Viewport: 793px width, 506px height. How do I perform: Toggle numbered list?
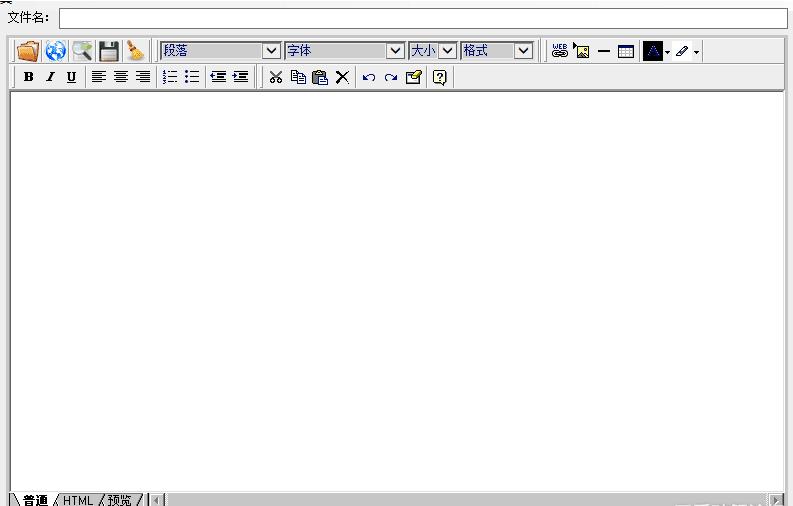(170, 77)
